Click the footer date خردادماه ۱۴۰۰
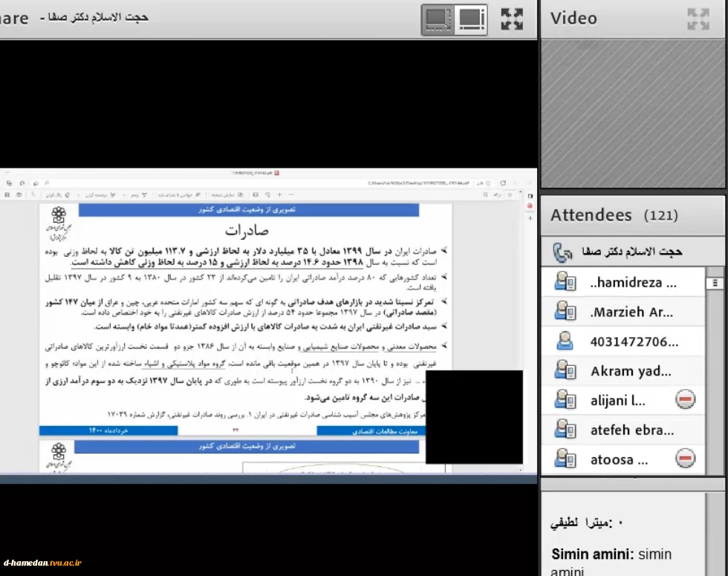The height and width of the screenshot is (576, 728). pyautogui.click(x=108, y=431)
